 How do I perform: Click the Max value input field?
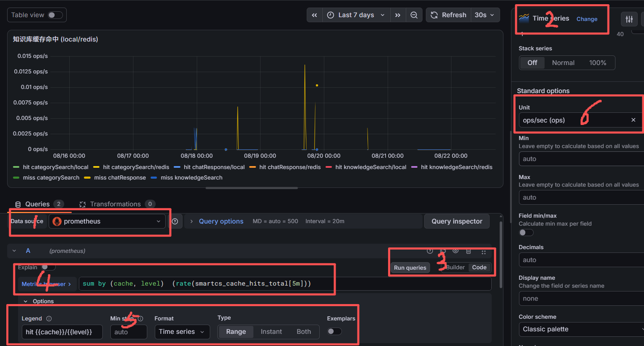(x=581, y=198)
